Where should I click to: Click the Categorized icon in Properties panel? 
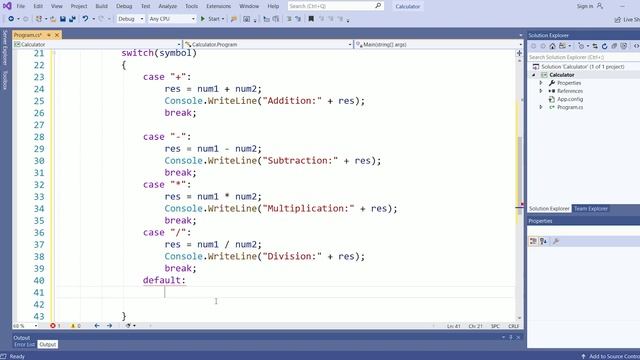point(533,241)
